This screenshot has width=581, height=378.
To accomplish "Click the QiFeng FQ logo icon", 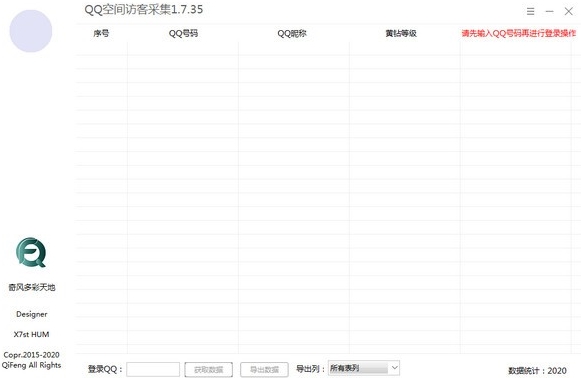I will click(x=31, y=252).
